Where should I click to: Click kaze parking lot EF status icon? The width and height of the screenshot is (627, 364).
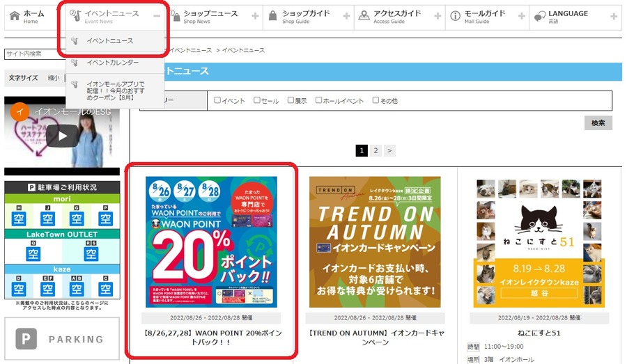47,288
